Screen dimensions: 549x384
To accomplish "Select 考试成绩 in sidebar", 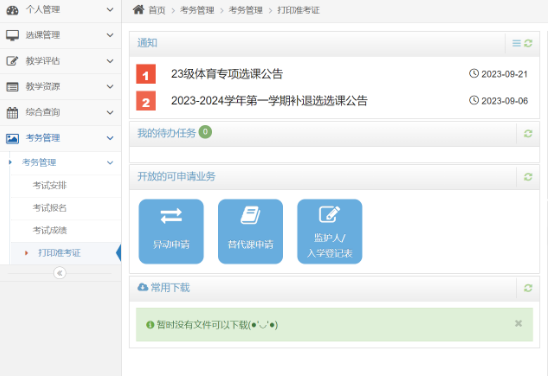I will pos(66,230).
